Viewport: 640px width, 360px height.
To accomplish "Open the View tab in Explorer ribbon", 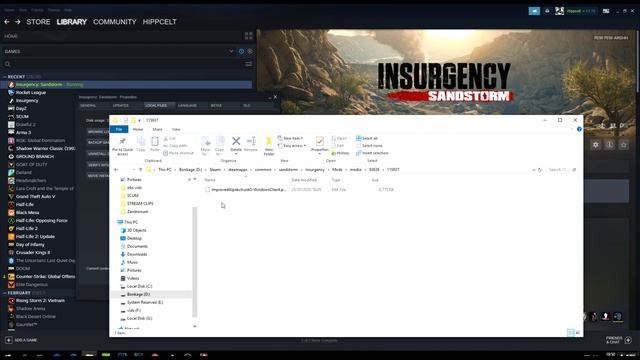I will pos(176,129).
